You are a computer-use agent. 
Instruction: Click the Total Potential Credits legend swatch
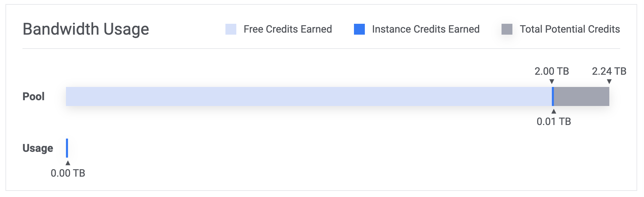click(x=507, y=29)
